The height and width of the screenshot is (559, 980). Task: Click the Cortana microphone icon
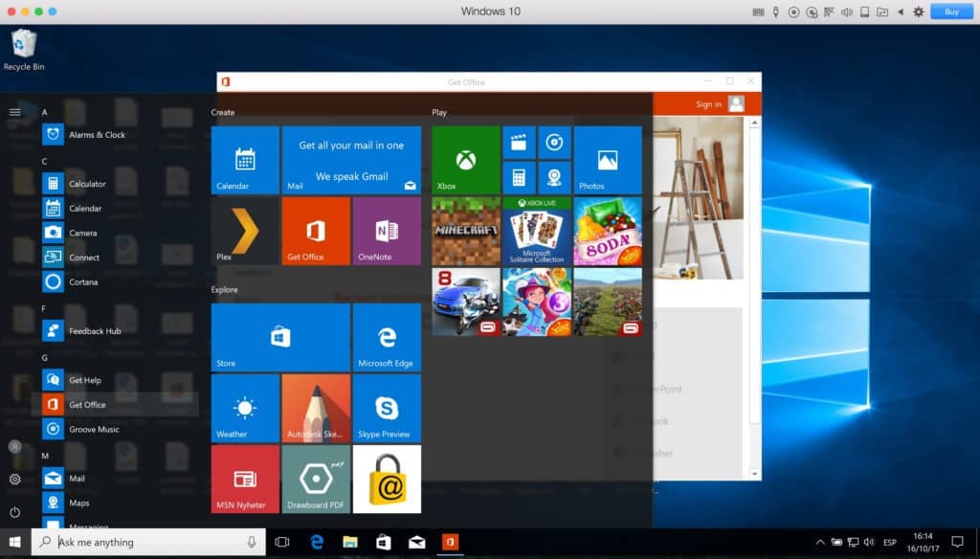(x=252, y=542)
